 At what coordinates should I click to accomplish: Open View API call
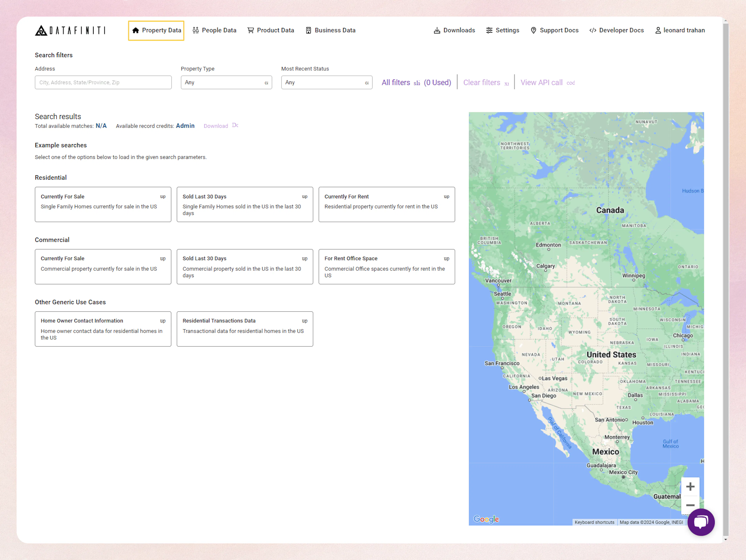pyautogui.click(x=541, y=82)
